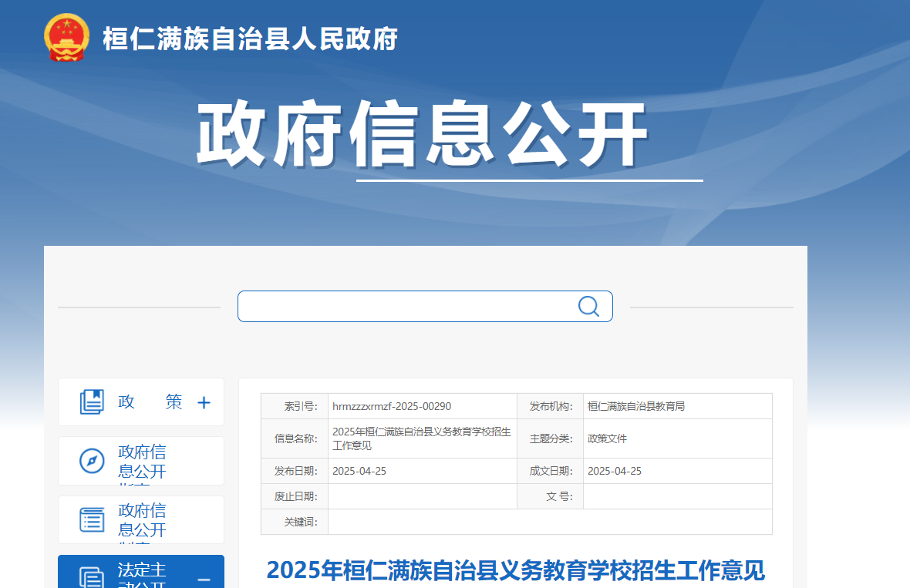Click the compass icon in sidebar
Screen dimensions: 910x588
[92, 461]
